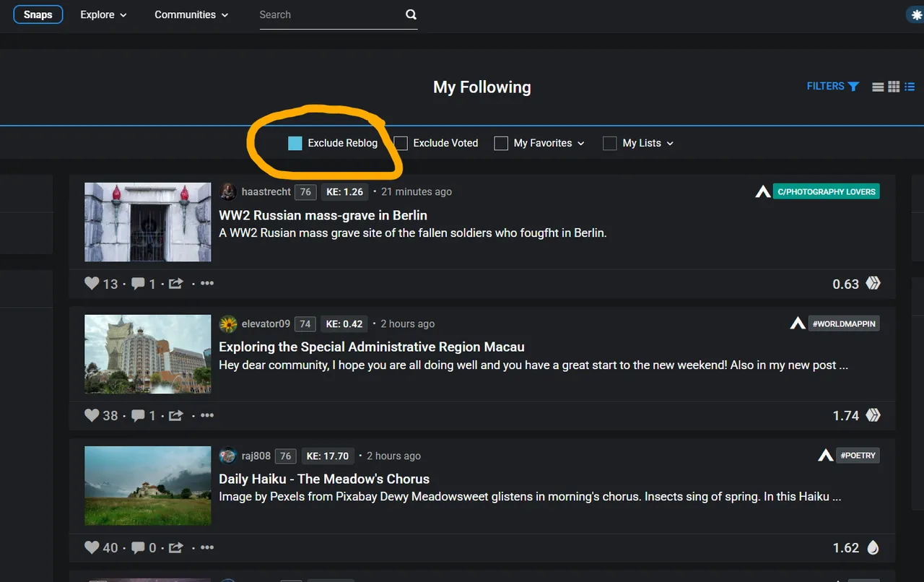Screen dimensions: 924x582
Task: Open the elevator09 profile link
Action: [266, 323]
